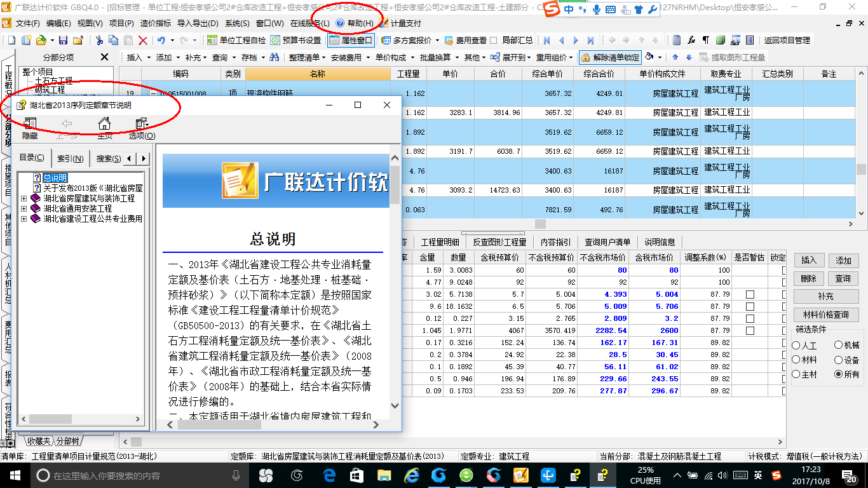Click the fx formula icon
Viewport: 868px width, 488px height.
click(x=691, y=40)
